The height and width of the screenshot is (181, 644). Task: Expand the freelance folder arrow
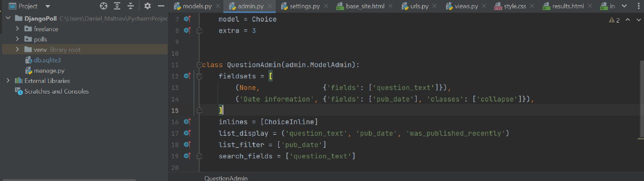[18, 29]
